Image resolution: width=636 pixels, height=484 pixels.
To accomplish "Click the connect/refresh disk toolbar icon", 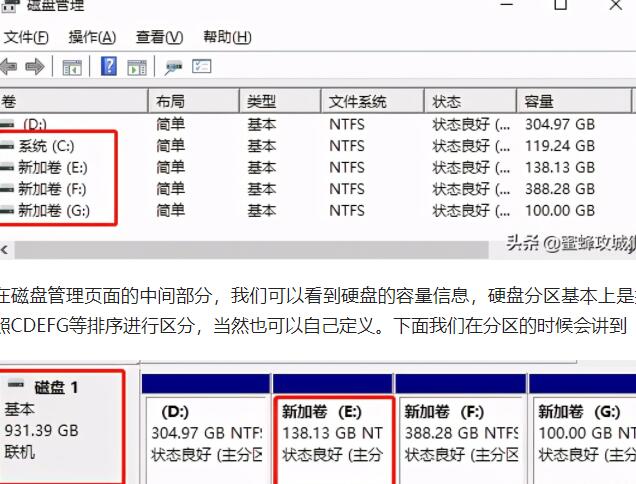I will pyautogui.click(x=173, y=67).
